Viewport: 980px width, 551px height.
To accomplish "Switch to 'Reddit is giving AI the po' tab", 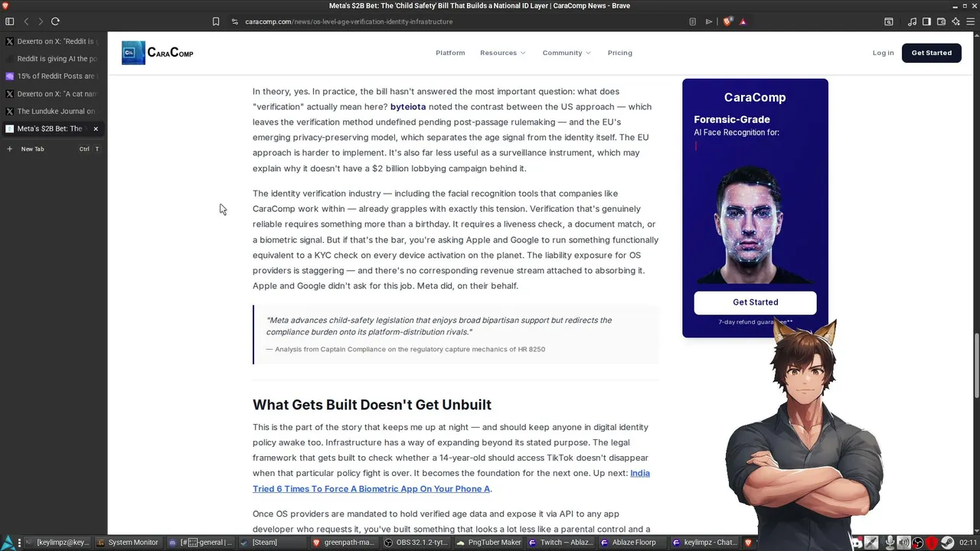I will pyautogui.click(x=52, y=59).
